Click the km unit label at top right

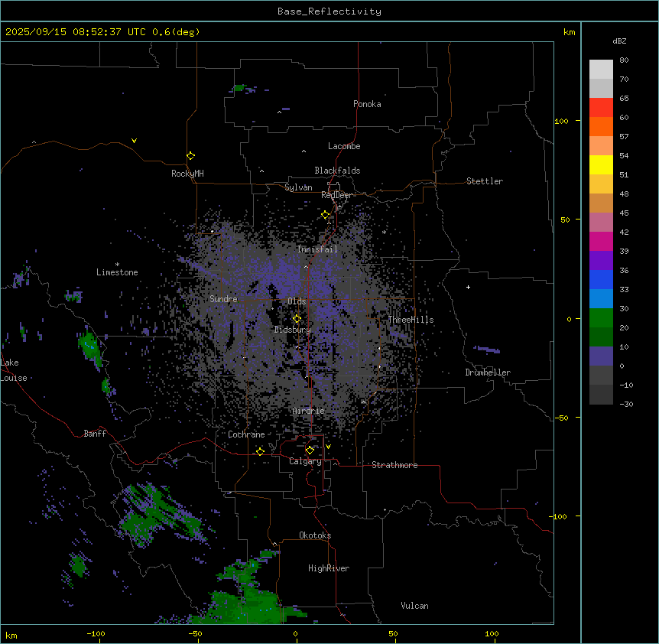coord(569,32)
